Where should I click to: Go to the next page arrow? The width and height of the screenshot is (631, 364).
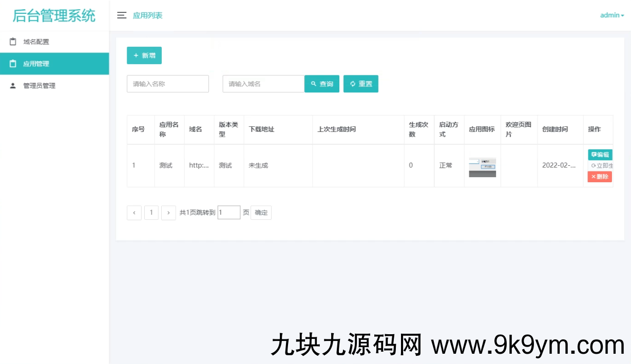(x=168, y=213)
